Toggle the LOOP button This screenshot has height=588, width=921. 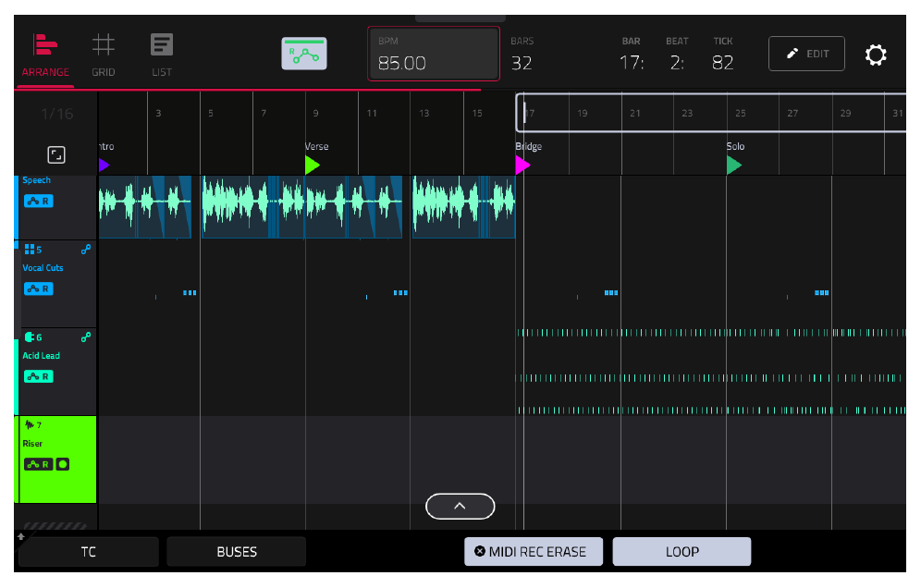coord(682,552)
